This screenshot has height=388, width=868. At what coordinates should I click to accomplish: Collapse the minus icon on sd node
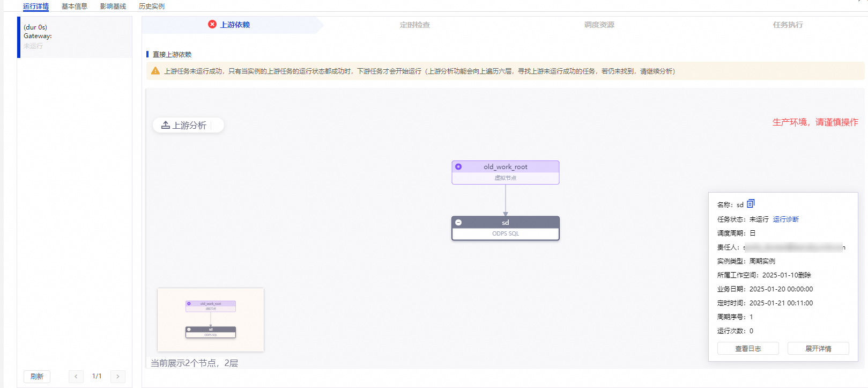coord(458,222)
